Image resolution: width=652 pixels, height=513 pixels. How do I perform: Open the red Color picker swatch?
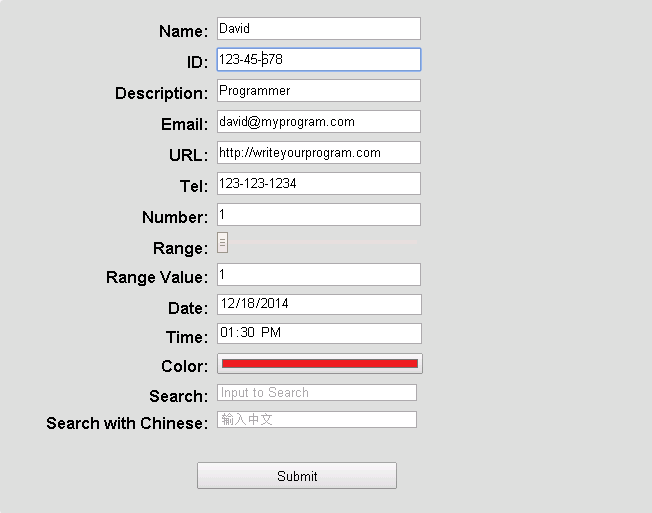[319, 364]
